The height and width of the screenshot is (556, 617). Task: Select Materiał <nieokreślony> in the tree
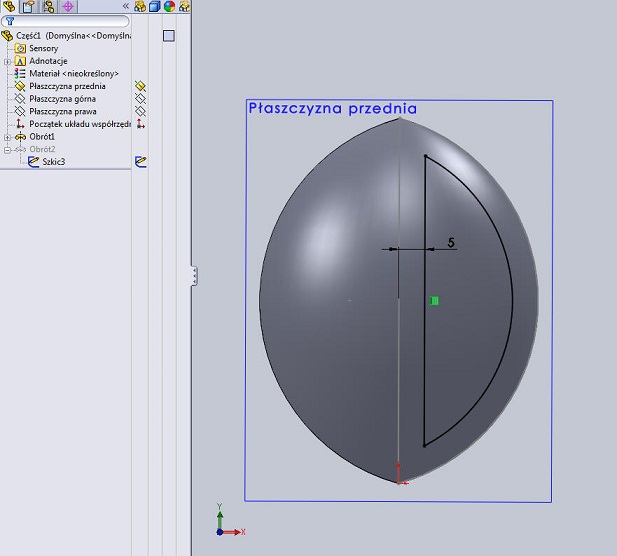click(x=74, y=74)
